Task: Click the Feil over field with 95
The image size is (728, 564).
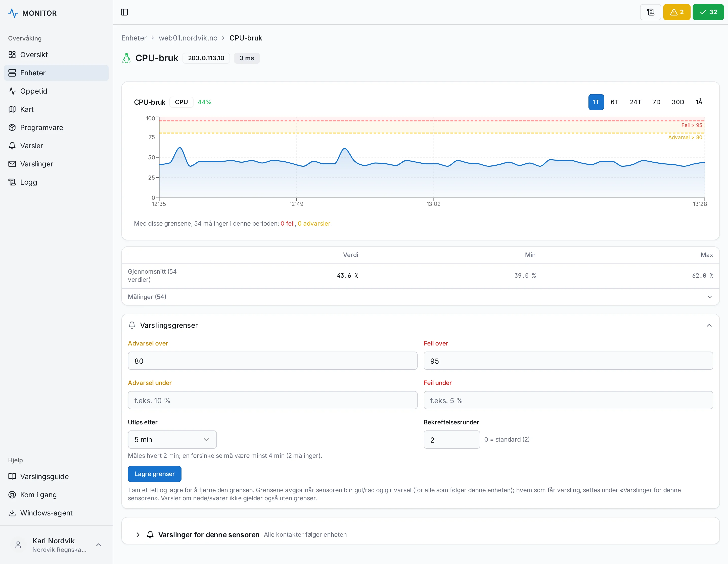Action: point(568,361)
